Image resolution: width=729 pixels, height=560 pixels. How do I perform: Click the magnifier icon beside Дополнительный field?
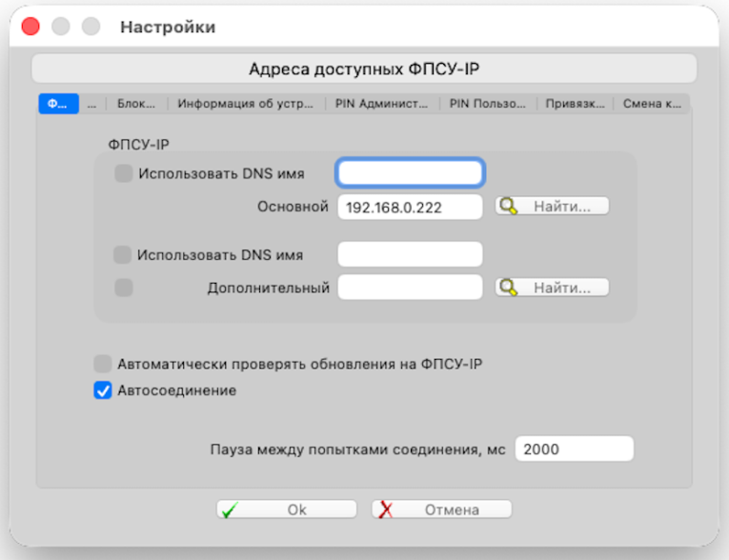pos(508,288)
